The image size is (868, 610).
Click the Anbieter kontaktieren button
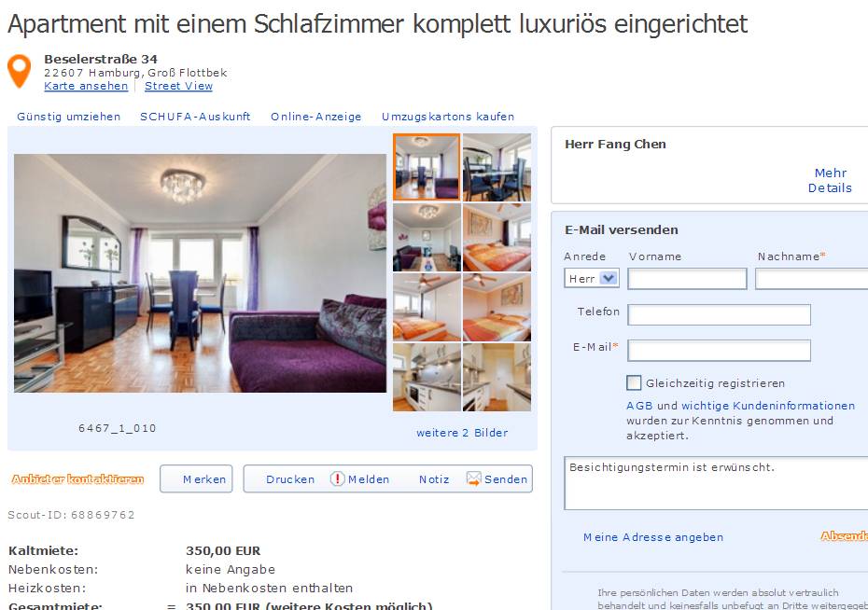(x=77, y=478)
